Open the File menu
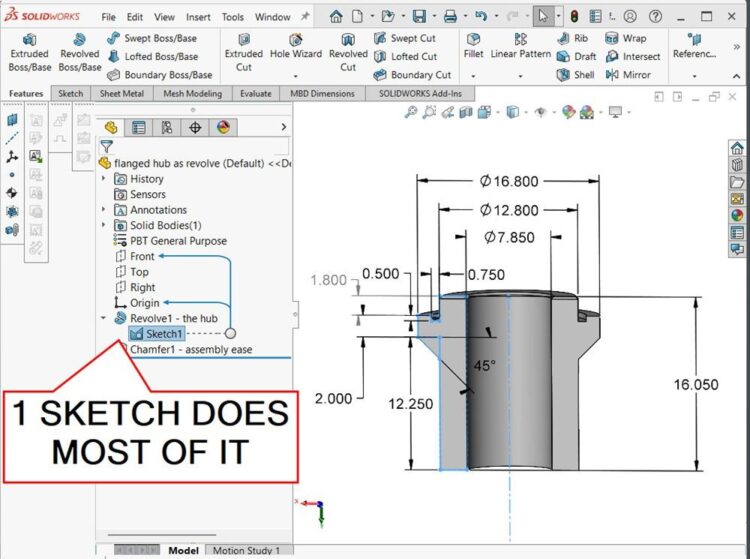Viewport: 750px width, 559px height. (109, 17)
